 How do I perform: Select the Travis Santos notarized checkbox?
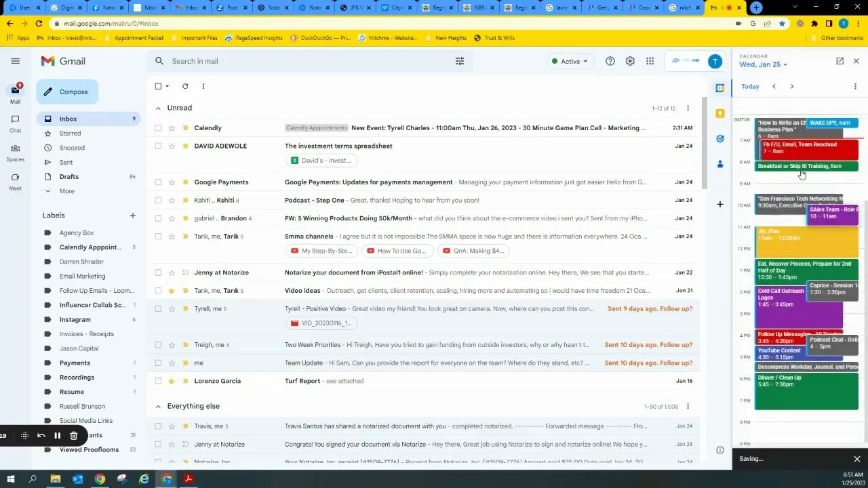click(158, 426)
